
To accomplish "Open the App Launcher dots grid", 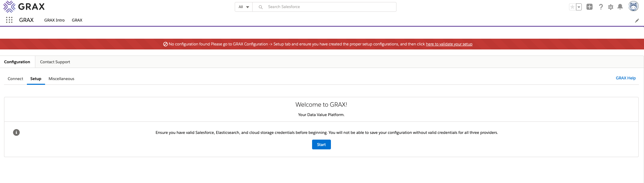I will click(x=9, y=20).
